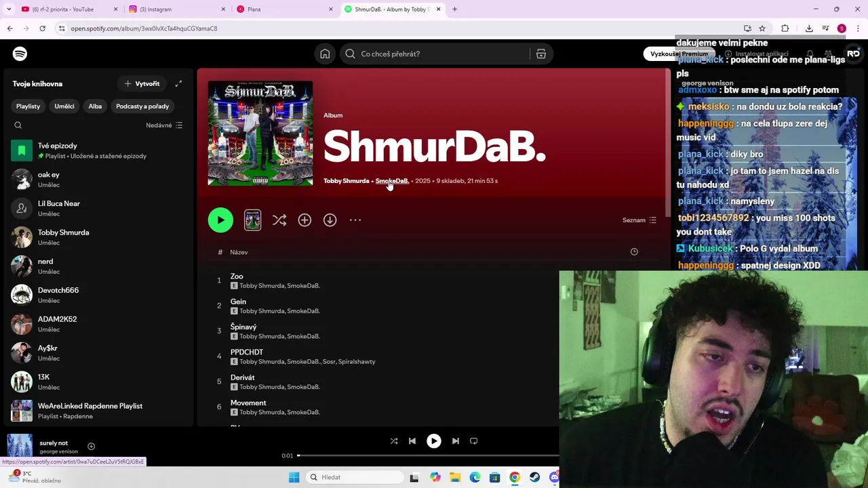Open Devotch666 artist
Image resolution: width=868 pixels, height=488 pixels.
98,295
